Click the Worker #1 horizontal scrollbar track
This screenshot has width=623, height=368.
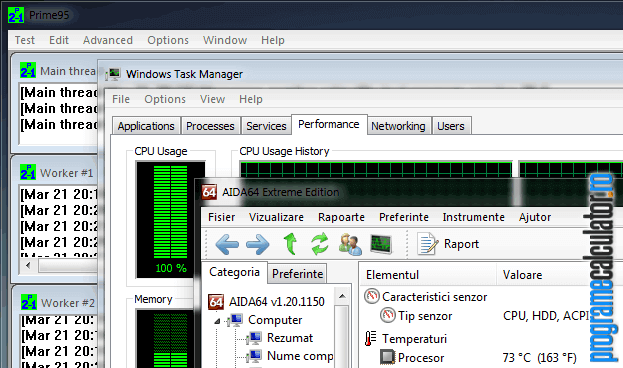[x=68, y=265]
